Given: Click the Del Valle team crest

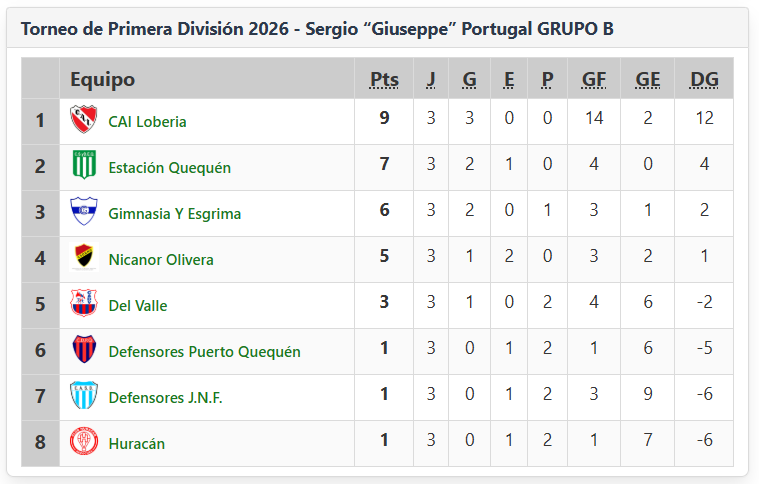Looking at the screenshot, I should 84,304.
